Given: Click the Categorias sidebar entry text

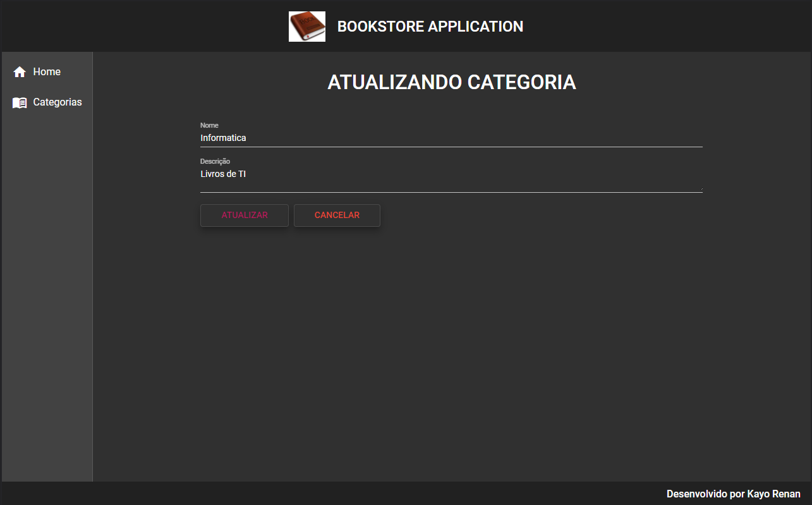Looking at the screenshot, I should coord(57,102).
